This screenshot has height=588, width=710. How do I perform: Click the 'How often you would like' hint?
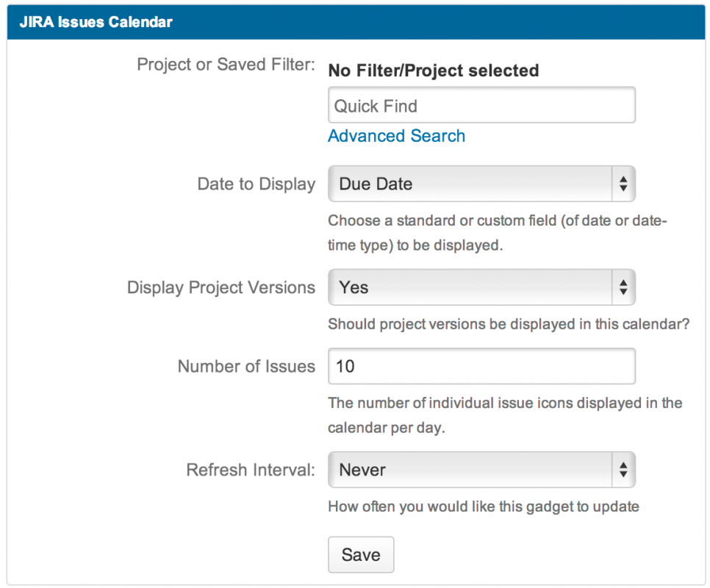pyautogui.click(x=483, y=506)
